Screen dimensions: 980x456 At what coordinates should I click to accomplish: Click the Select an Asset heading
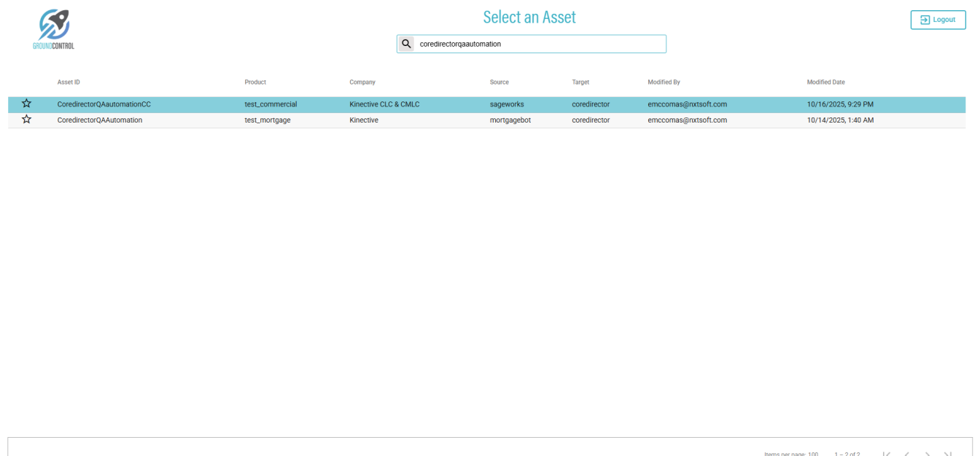tap(529, 17)
